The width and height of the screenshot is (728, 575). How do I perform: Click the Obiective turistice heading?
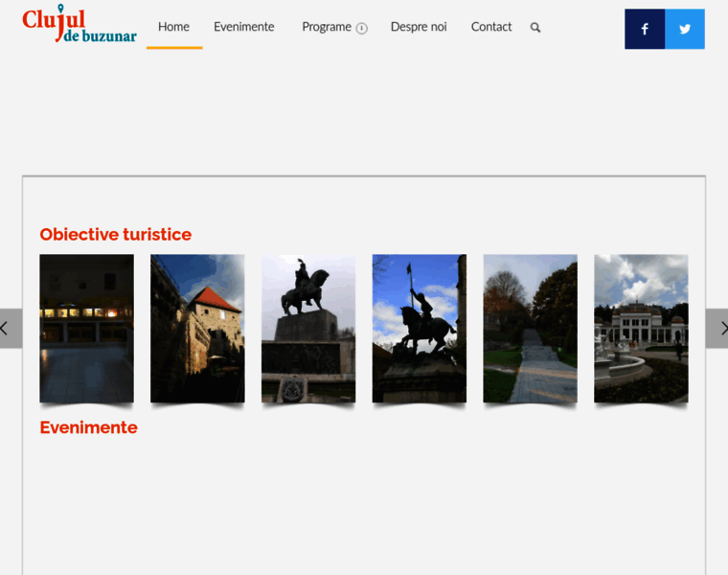point(115,235)
